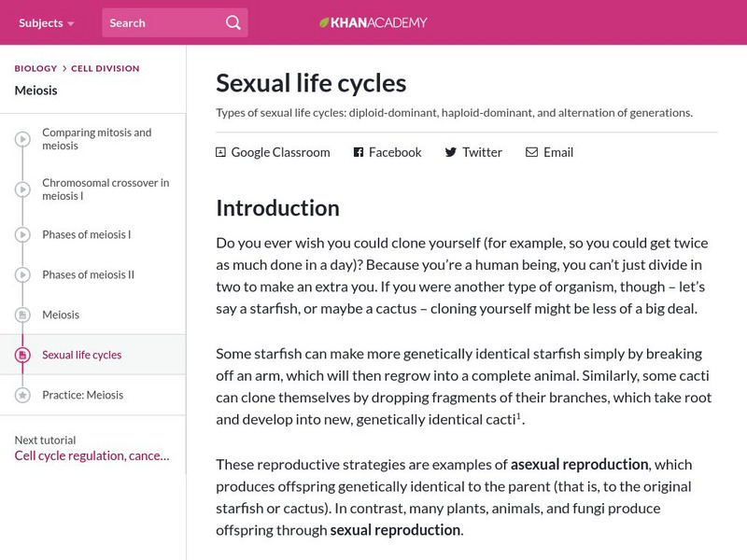
Task: Click the Khan Academy leaf logo
Action: (324, 22)
